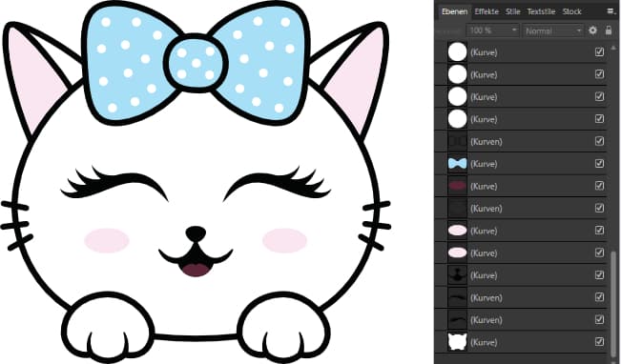Select the left pink cheek blush on canvas

107,240
